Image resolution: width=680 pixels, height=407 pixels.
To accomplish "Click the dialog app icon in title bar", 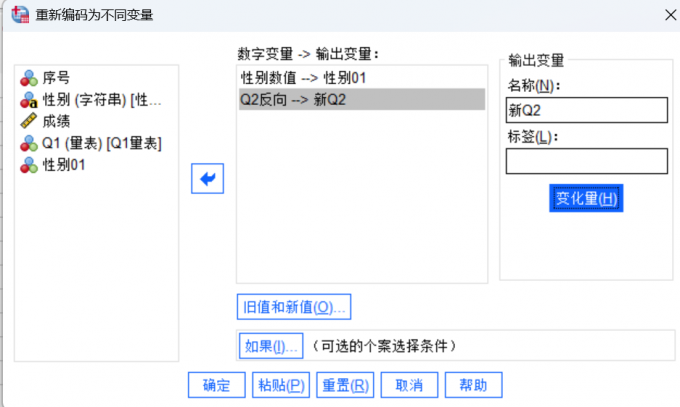I will (x=20, y=14).
